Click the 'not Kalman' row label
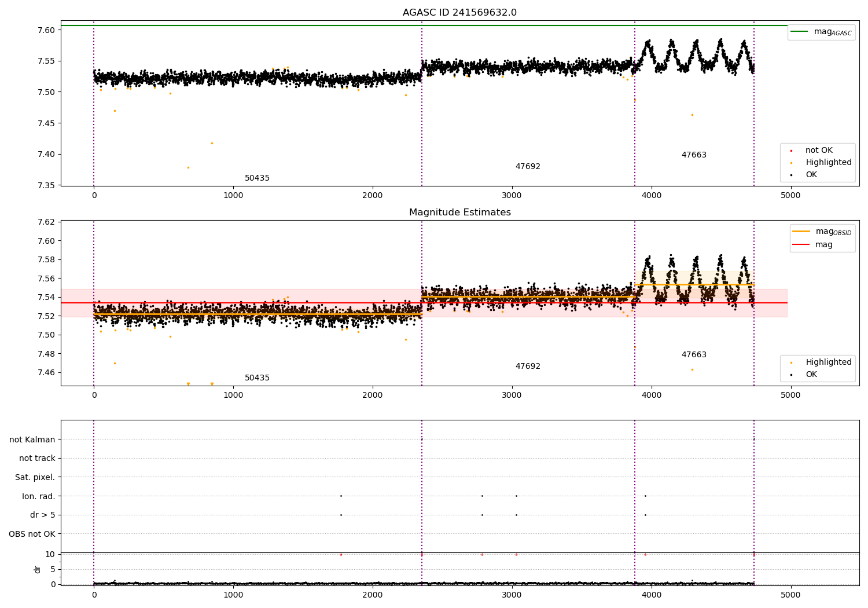Viewport: 868px width, 608px height. pyautogui.click(x=32, y=440)
